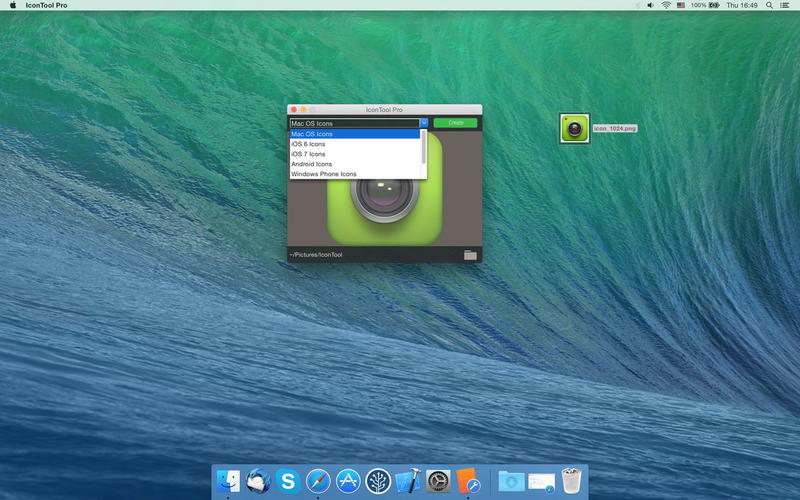Image resolution: width=800 pixels, height=500 pixels.
Task: Click the ~/Pictures/IconTool path text
Action: coord(316,255)
